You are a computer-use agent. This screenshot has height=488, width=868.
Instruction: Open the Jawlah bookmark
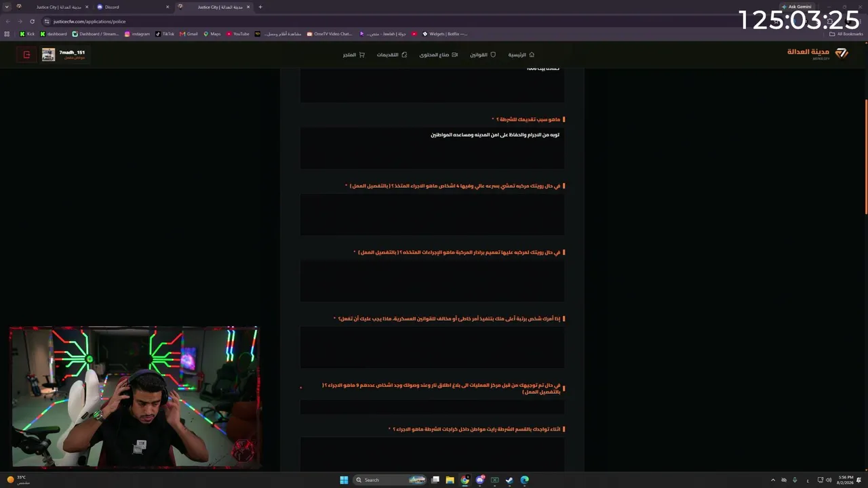coord(382,34)
